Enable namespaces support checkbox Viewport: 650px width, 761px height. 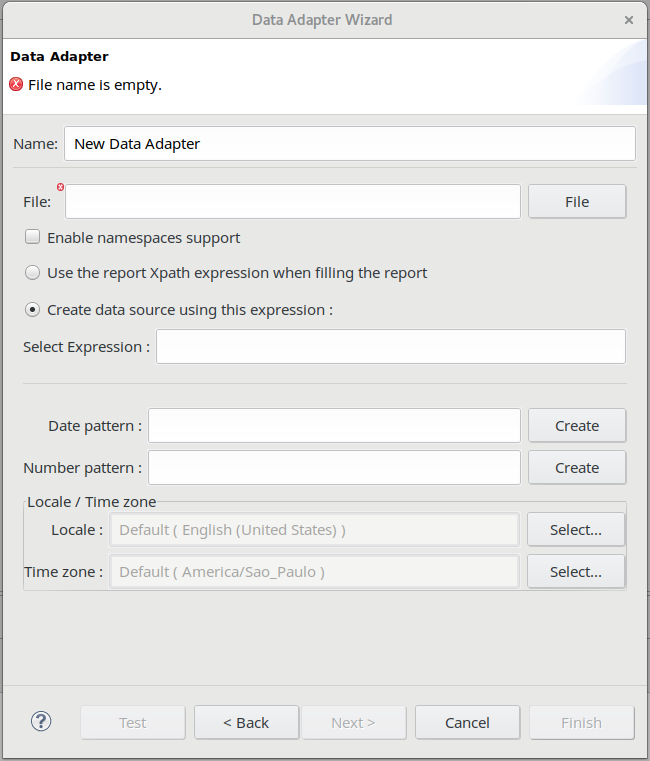point(33,238)
